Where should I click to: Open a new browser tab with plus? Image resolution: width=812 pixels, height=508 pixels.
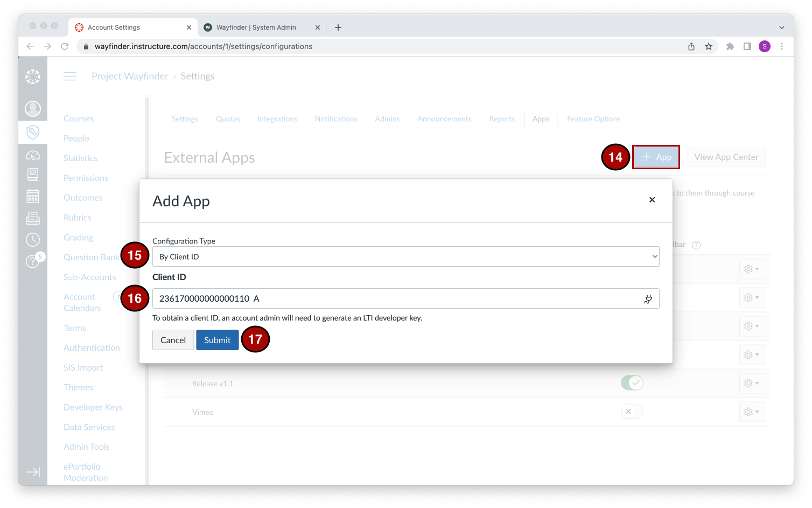338,27
